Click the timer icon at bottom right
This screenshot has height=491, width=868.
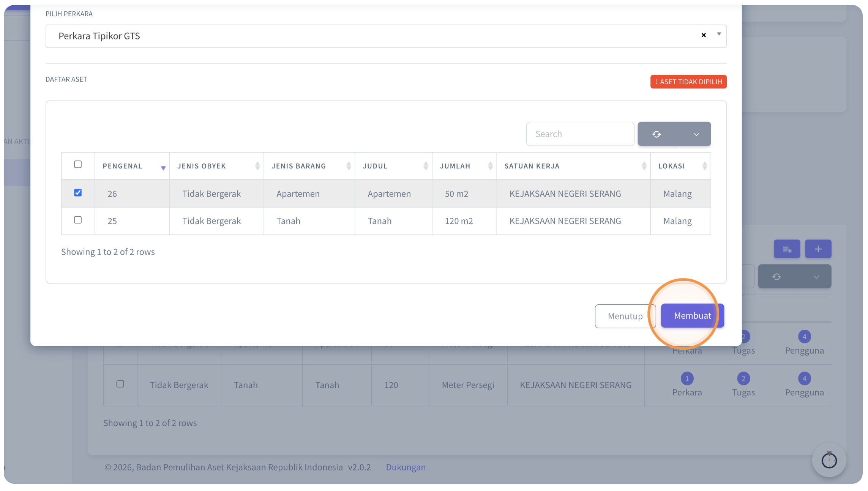829,460
